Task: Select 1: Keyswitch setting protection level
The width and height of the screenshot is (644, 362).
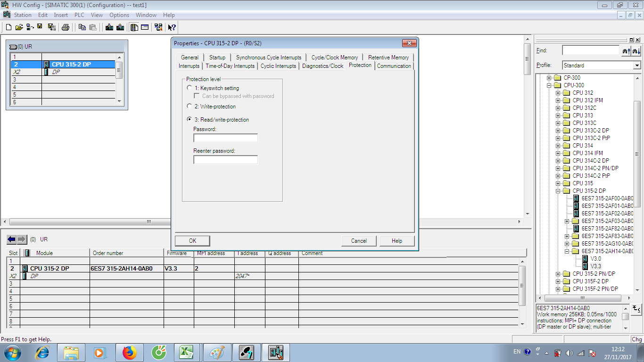Action: (190, 88)
